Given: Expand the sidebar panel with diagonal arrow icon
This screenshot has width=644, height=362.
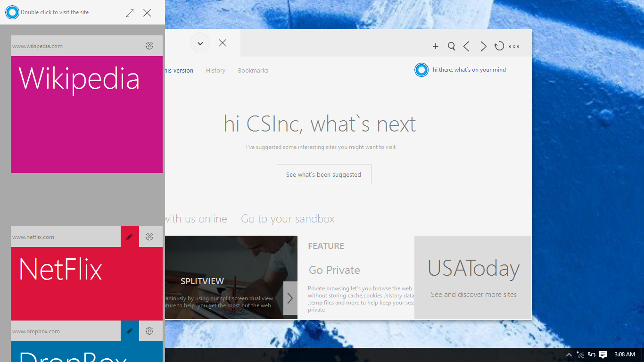Looking at the screenshot, I should 130,13.
